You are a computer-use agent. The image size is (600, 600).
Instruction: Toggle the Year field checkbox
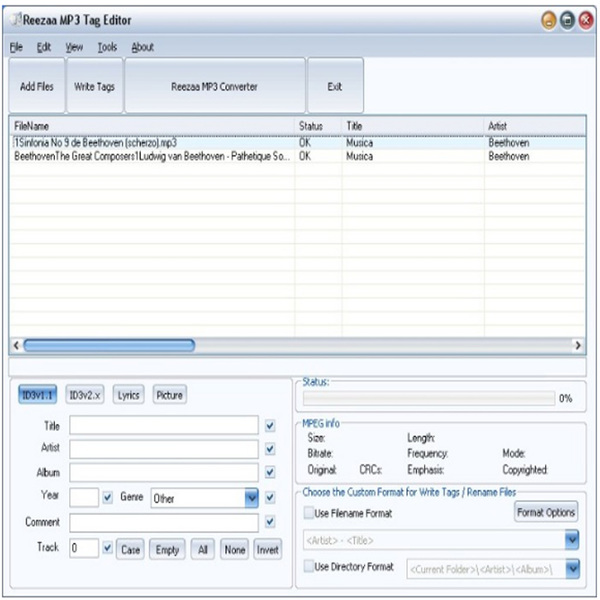click(x=108, y=497)
